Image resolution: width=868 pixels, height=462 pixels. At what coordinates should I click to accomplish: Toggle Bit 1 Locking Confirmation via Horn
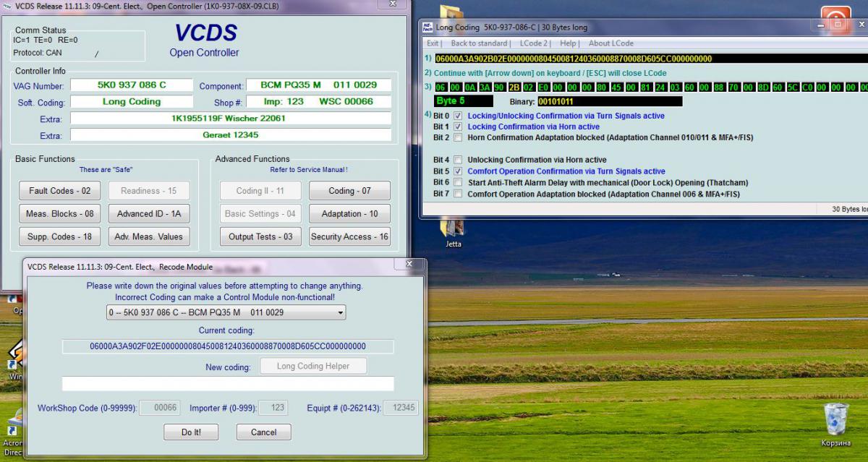(x=458, y=127)
